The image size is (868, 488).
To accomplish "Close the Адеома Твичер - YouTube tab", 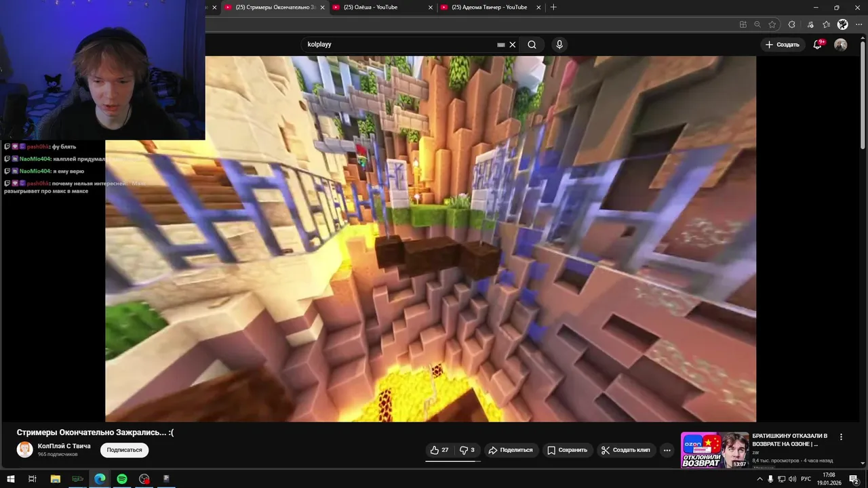I will click(539, 7).
